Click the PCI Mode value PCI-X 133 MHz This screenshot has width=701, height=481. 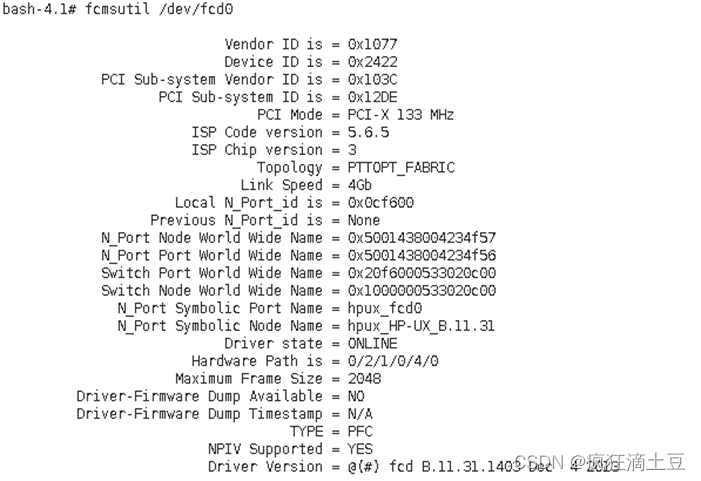click(x=401, y=115)
